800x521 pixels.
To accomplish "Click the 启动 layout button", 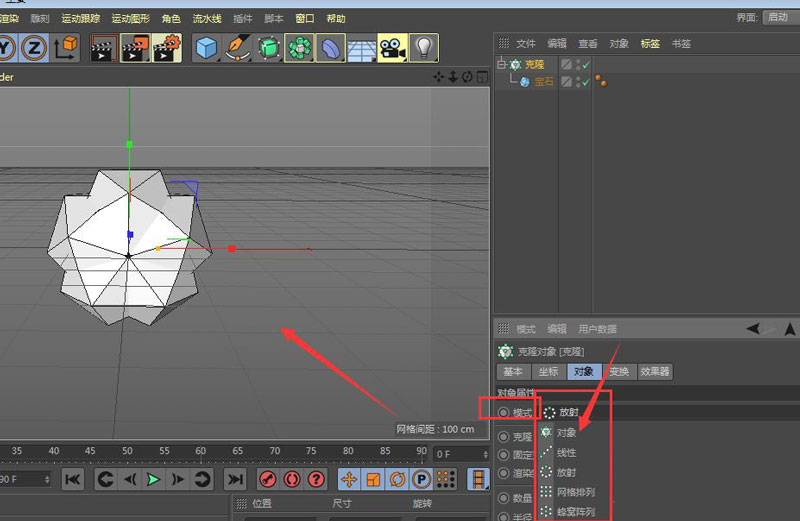I will [x=776, y=17].
